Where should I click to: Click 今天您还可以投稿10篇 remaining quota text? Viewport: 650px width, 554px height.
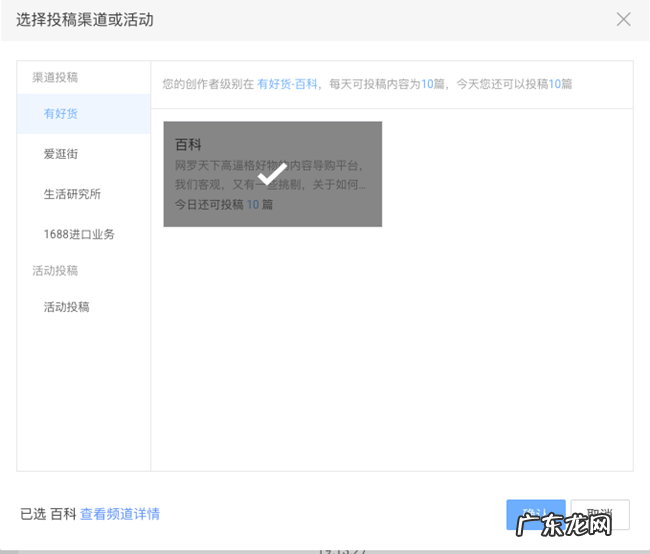pyautogui.click(x=515, y=85)
